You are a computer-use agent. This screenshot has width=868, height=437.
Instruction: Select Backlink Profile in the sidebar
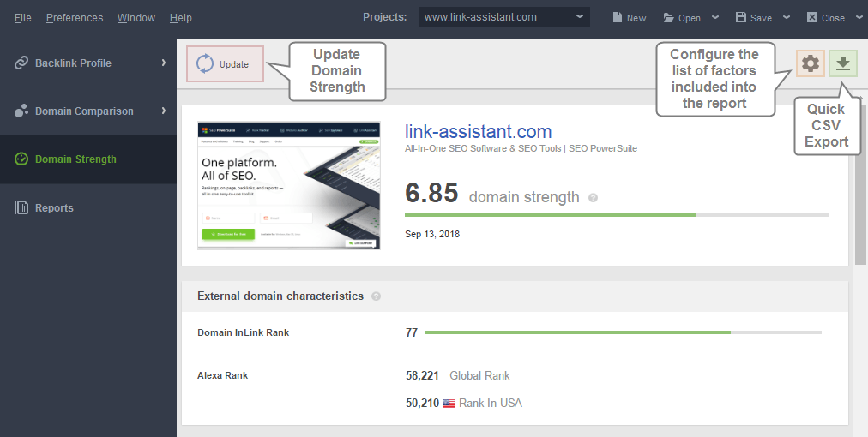pyautogui.click(x=88, y=63)
